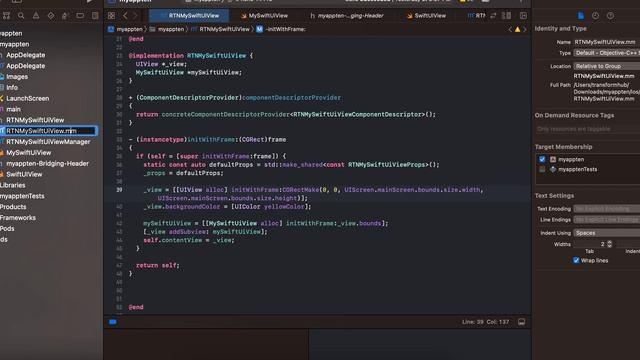Open the Text Encoding dropdown
This screenshot has height=360, width=640.
click(607, 209)
